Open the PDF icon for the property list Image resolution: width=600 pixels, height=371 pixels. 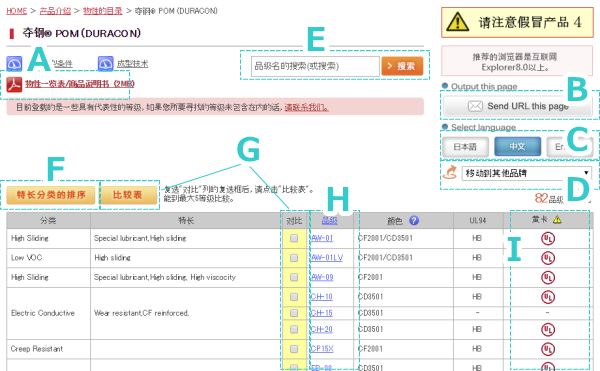pos(14,85)
